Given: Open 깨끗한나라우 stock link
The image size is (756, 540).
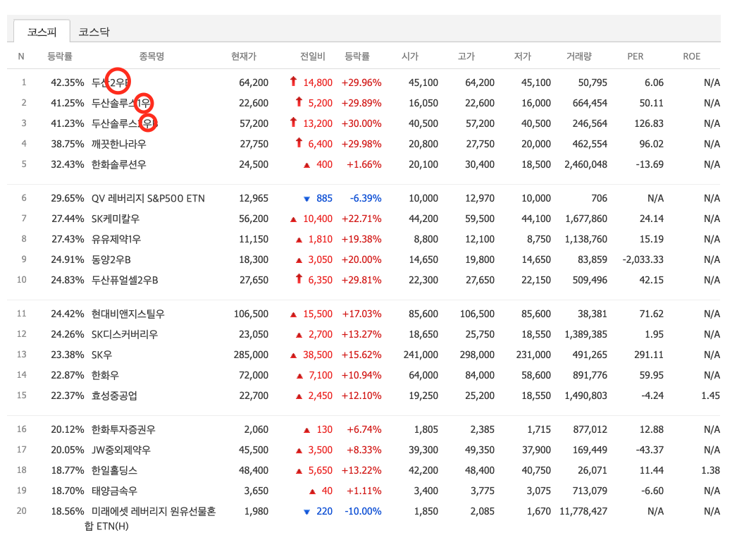Looking at the screenshot, I should click(118, 144).
